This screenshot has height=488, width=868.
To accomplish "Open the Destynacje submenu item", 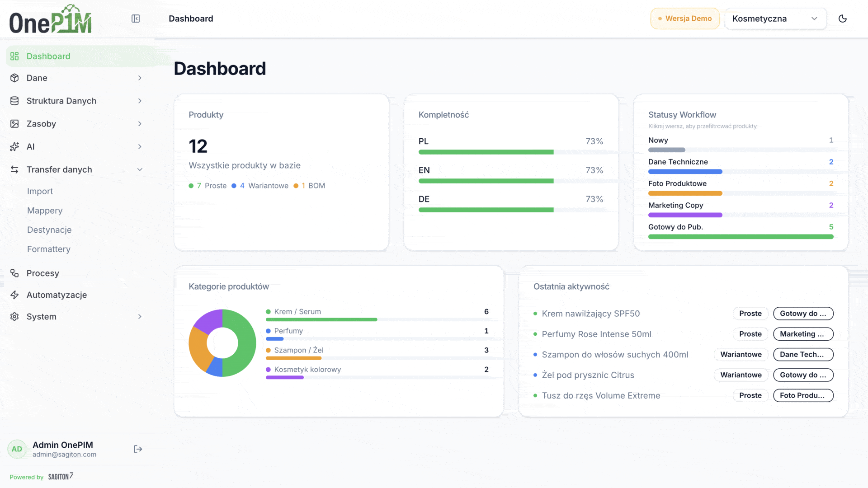I will click(x=49, y=230).
